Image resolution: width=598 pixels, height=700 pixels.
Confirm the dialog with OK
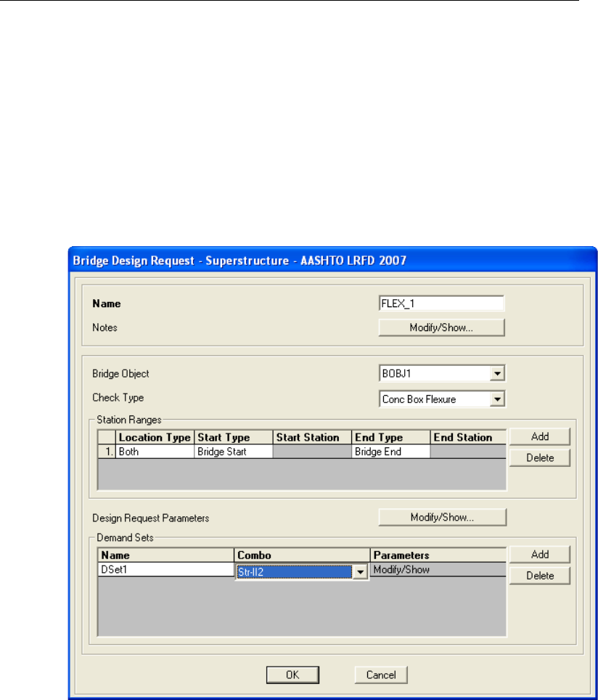[292, 675]
